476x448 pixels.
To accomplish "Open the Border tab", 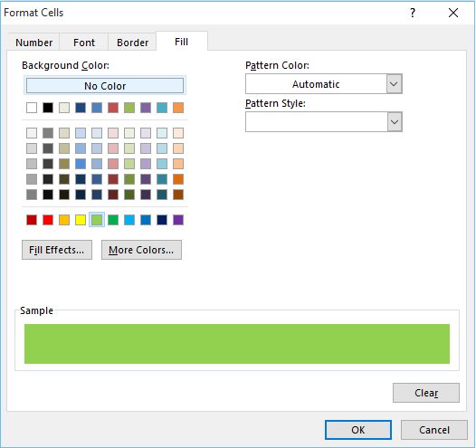I will tap(133, 43).
